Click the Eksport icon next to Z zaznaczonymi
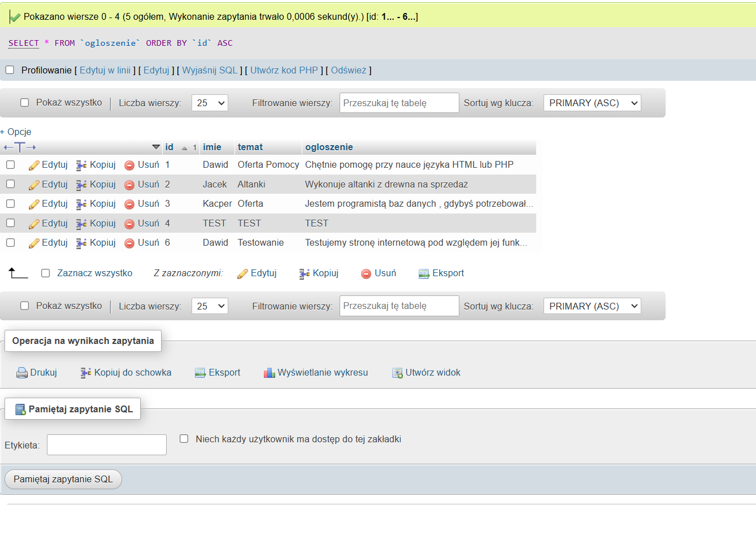Screen dimensions: 756x549 (424, 273)
